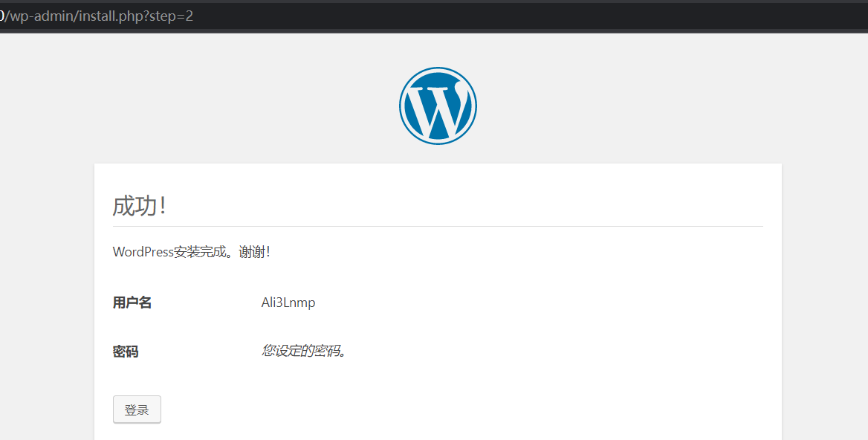
Task: Select the username value Ali3Lnmp
Action: click(x=288, y=302)
